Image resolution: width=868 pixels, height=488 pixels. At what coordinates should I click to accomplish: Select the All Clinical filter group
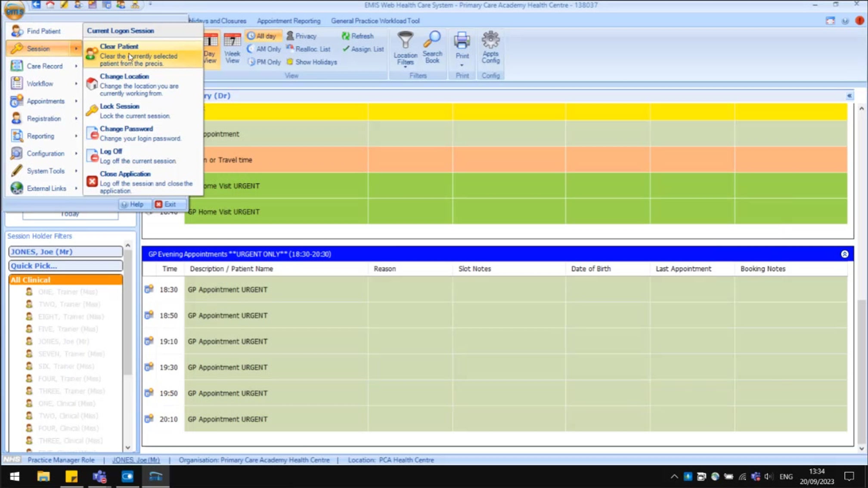pyautogui.click(x=65, y=280)
